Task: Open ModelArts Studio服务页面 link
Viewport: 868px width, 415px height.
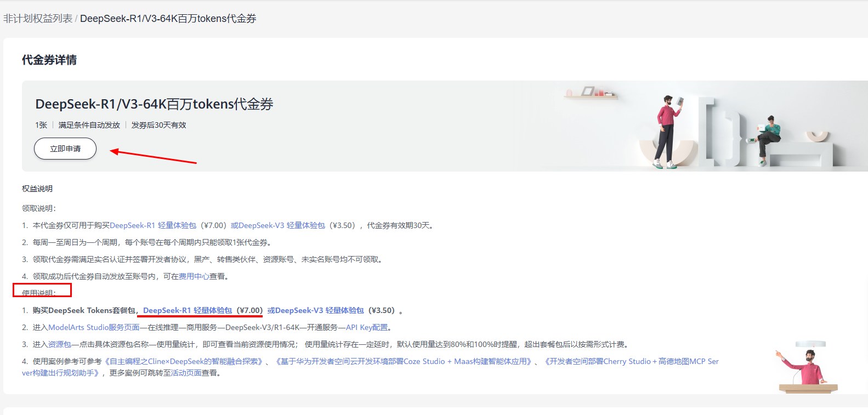Action: [94, 327]
